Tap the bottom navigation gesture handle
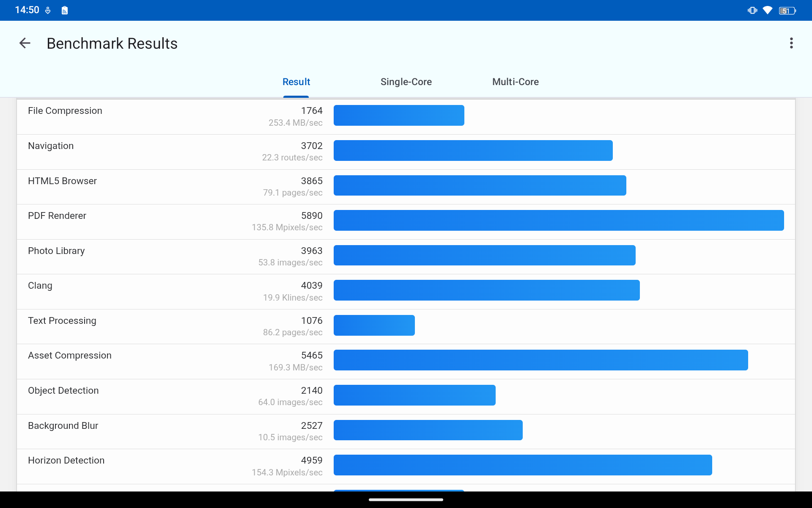This screenshot has height=508, width=812. coord(406,500)
